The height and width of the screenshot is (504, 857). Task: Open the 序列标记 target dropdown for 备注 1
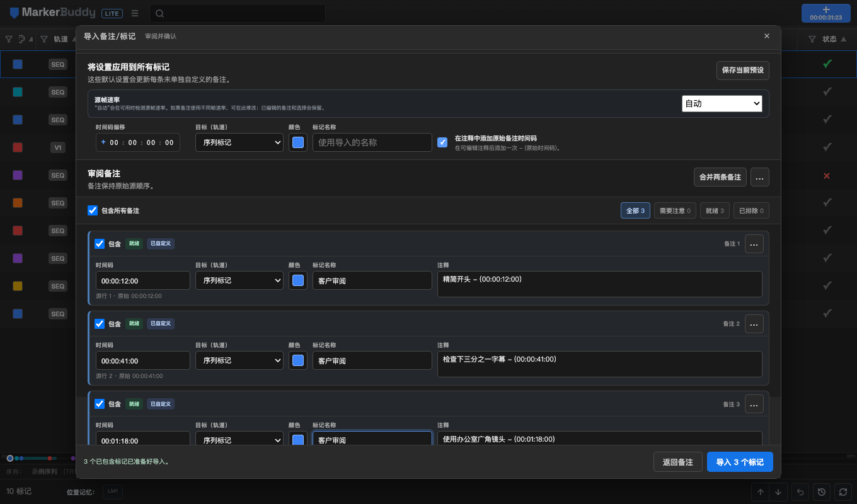239,280
